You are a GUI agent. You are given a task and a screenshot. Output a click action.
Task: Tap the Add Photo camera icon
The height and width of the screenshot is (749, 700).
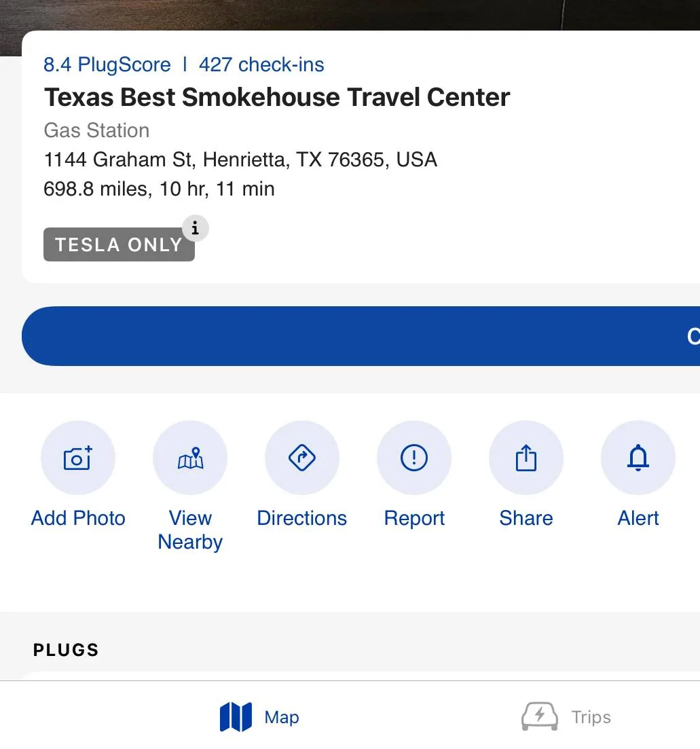click(x=78, y=458)
